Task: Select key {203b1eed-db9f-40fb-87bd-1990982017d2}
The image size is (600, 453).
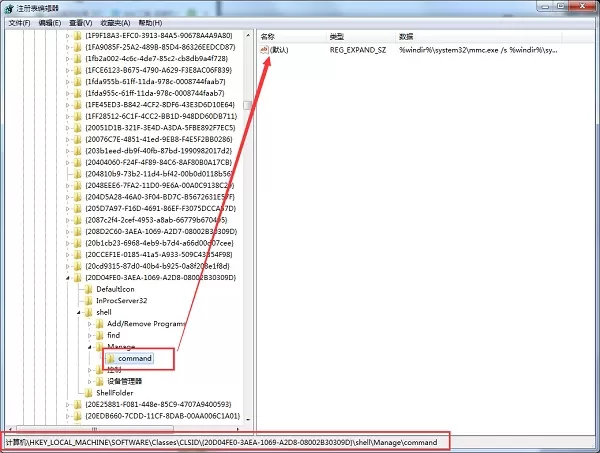Action: 158,151
